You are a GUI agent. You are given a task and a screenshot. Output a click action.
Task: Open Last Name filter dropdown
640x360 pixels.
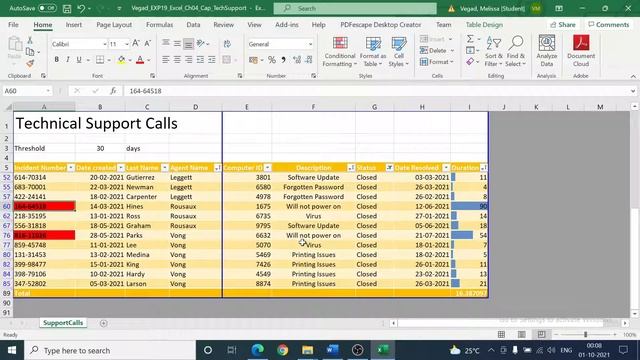164,168
